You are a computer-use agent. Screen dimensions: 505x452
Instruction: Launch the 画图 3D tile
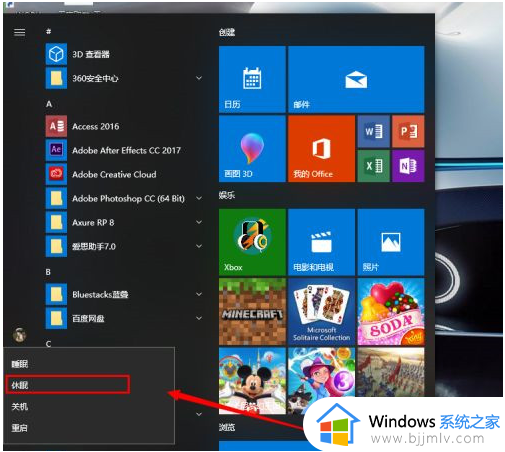tap(252, 149)
